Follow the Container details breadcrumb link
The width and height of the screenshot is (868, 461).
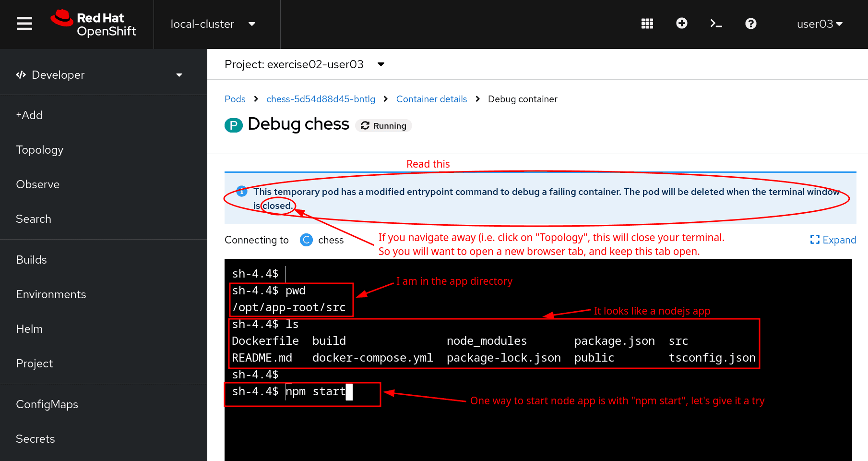coord(431,99)
